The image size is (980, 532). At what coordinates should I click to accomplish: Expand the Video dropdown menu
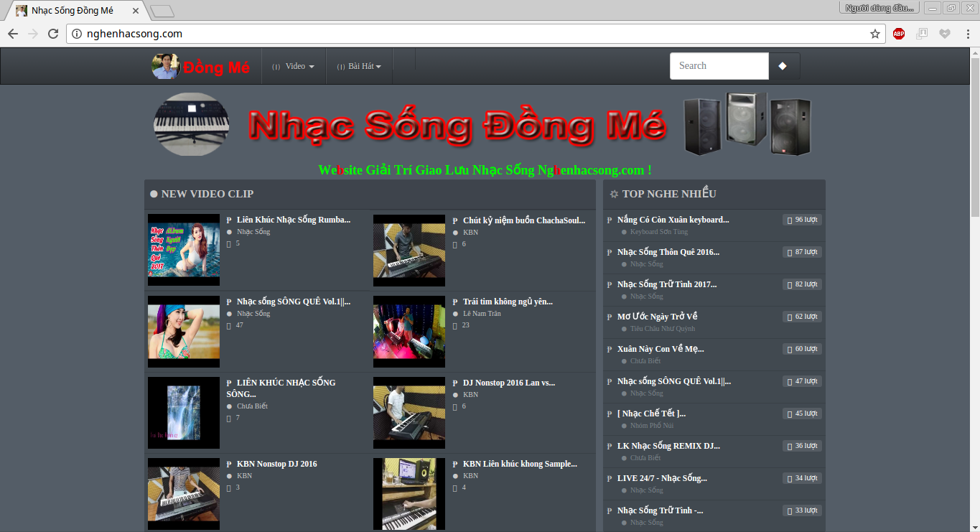294,66
